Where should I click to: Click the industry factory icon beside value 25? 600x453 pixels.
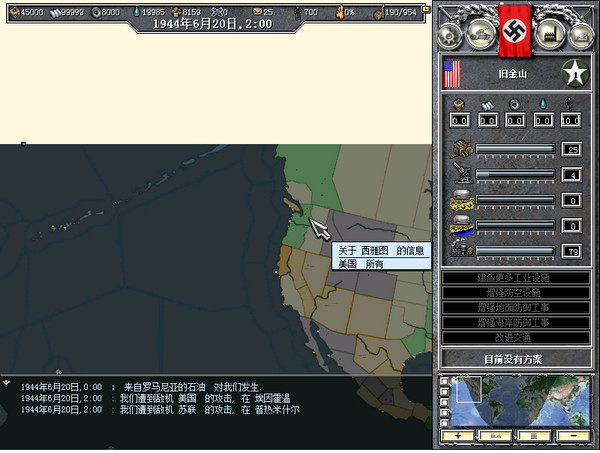pos(462,148)
